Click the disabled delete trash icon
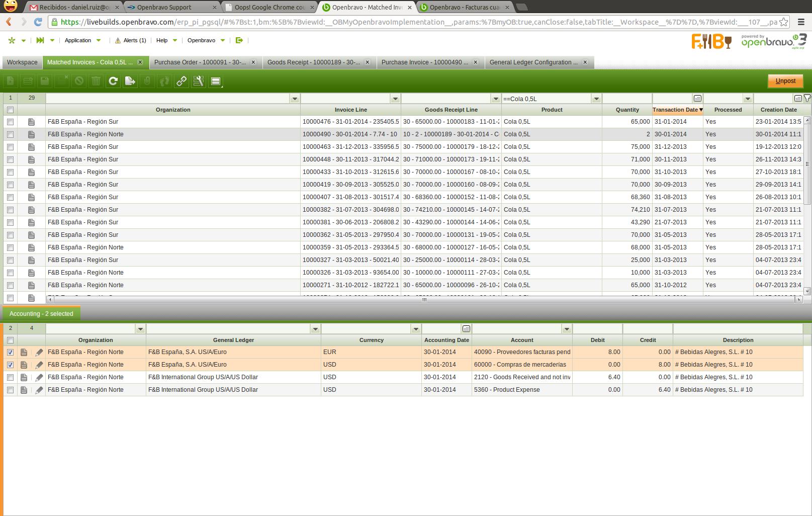 click(x=96, y=81)
